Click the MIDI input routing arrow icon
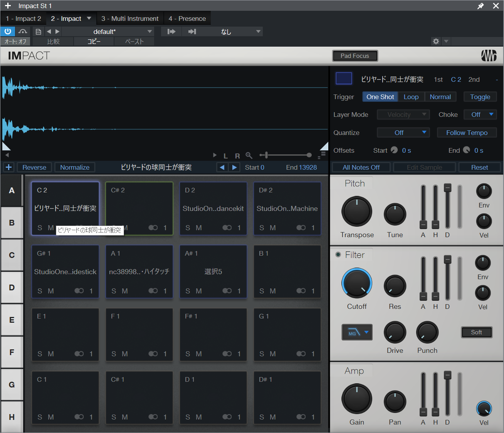 tap(171, 32)
